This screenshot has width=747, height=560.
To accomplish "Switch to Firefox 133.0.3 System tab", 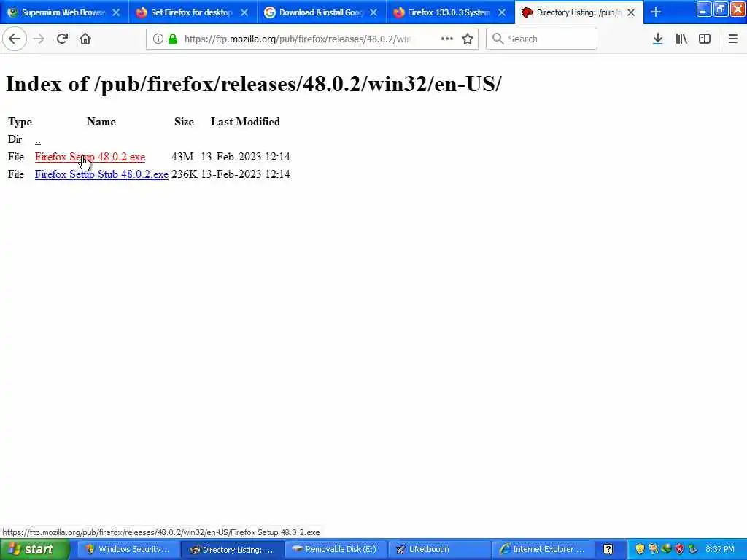I will 449,12.
